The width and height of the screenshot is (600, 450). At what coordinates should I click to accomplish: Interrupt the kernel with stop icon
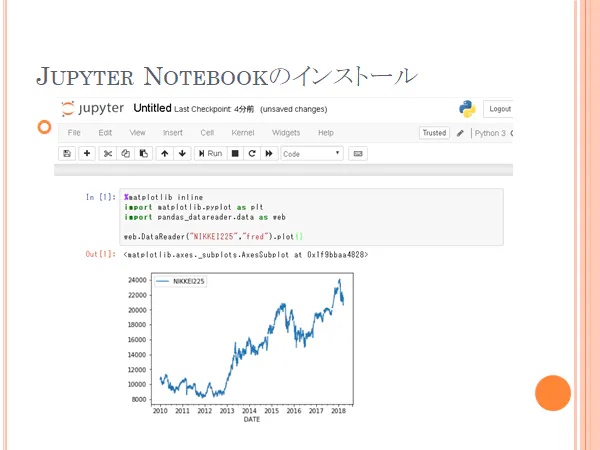point(235,153)
